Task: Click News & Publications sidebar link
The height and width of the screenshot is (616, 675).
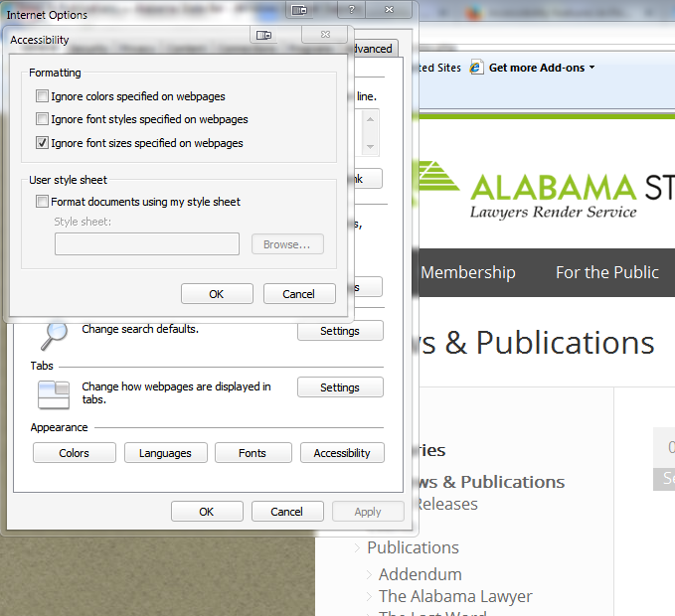Action: click(491, 482)
